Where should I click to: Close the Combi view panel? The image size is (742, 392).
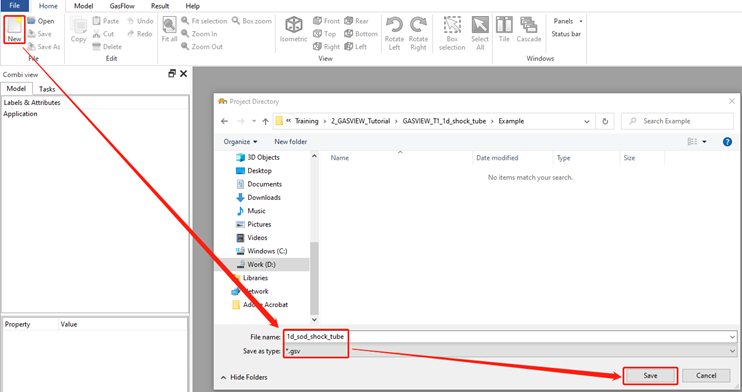184,73
